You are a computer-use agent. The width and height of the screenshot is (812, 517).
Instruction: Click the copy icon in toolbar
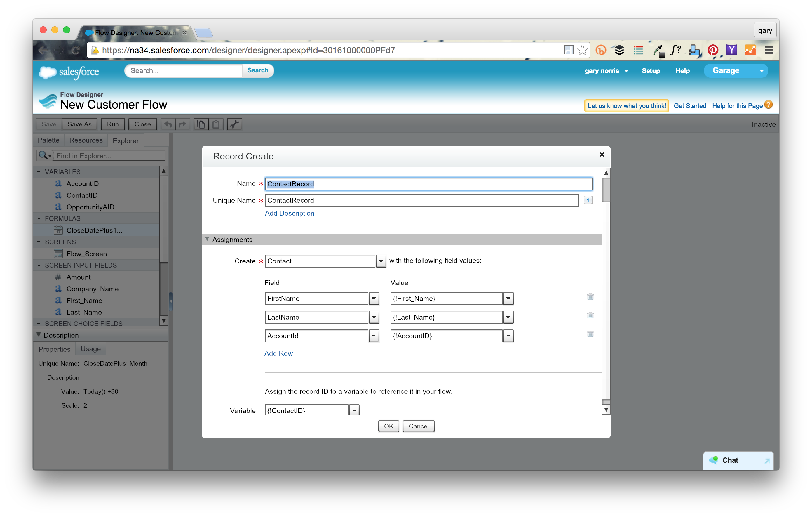tap(201, 124)
